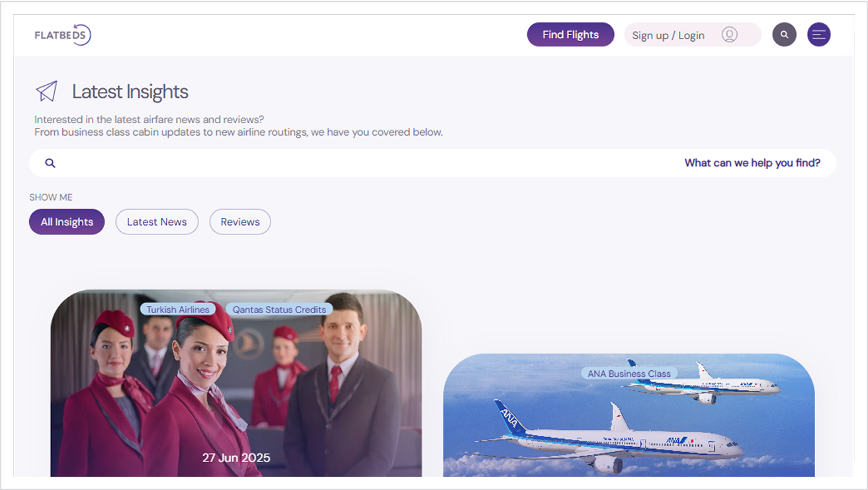
Task: Click the Latest Insights heading
Action: point(130,92)
